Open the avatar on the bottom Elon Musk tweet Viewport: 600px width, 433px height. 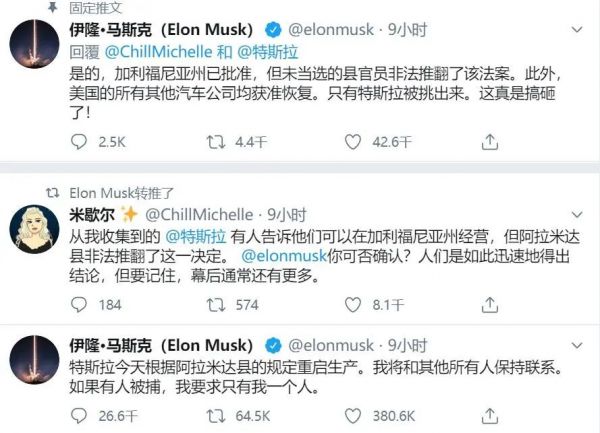coord(33,355)
